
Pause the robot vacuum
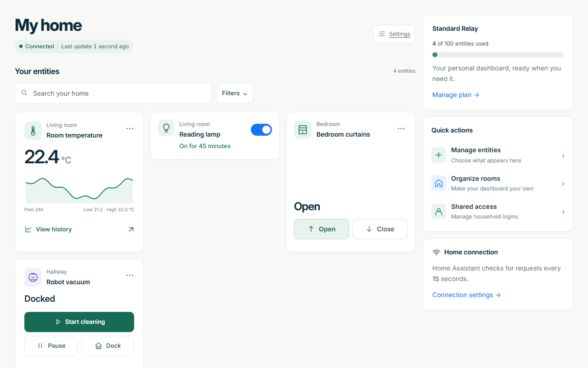point(51,346)
